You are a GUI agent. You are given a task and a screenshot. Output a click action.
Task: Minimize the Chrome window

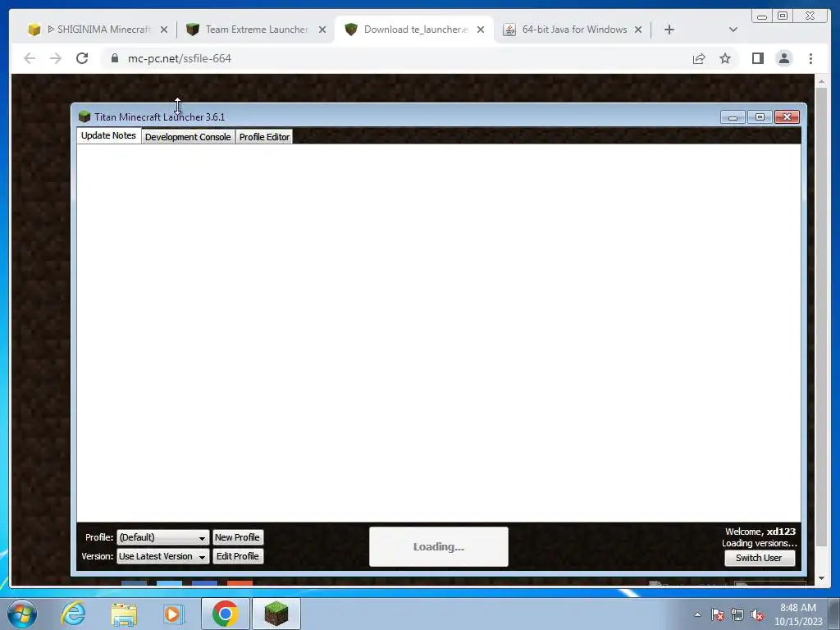pyautogui.click(x=762, y=16)
